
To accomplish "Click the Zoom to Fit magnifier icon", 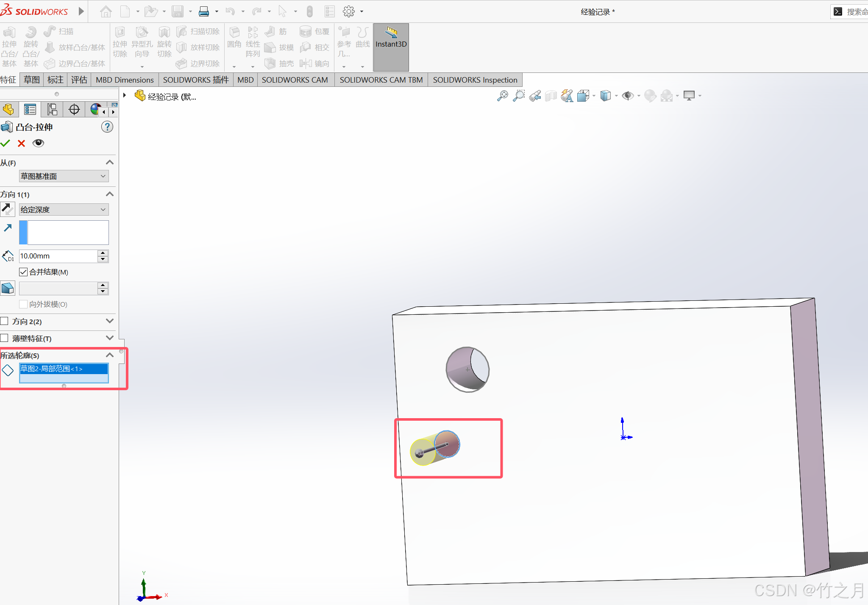I will 502,96.
